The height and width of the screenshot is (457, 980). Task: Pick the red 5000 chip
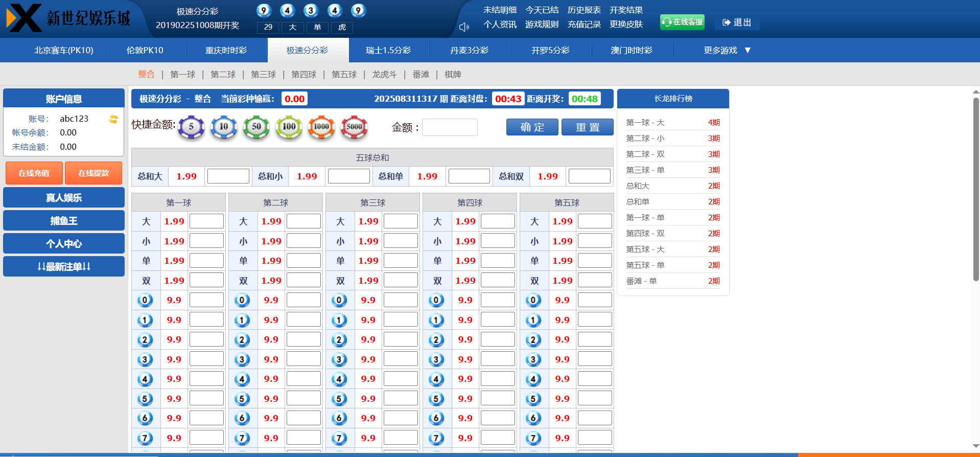point(354,127)
